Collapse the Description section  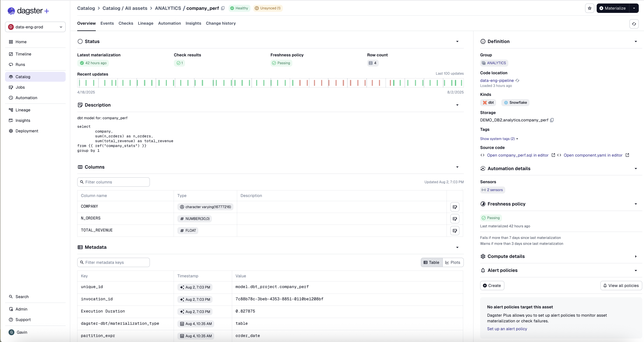tap(457, 105)
